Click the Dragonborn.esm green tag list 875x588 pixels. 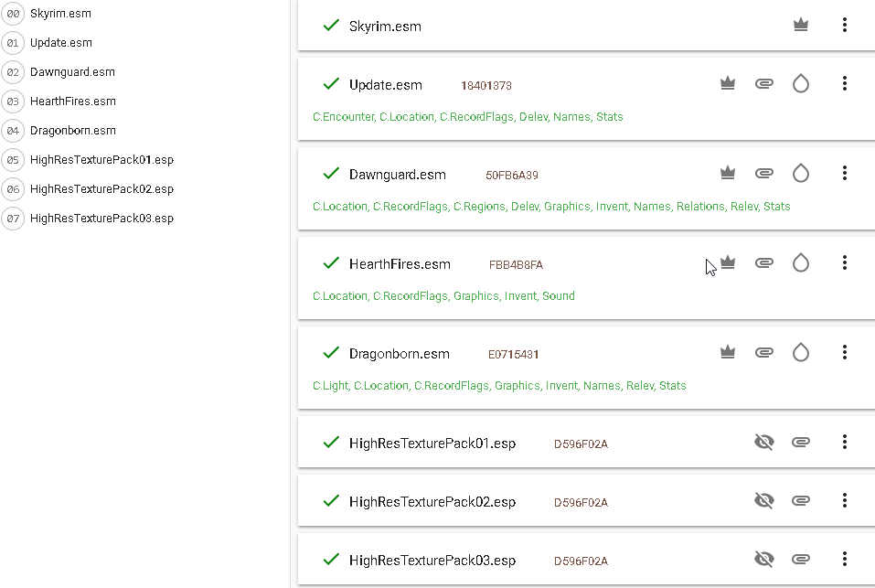[499, 386]
